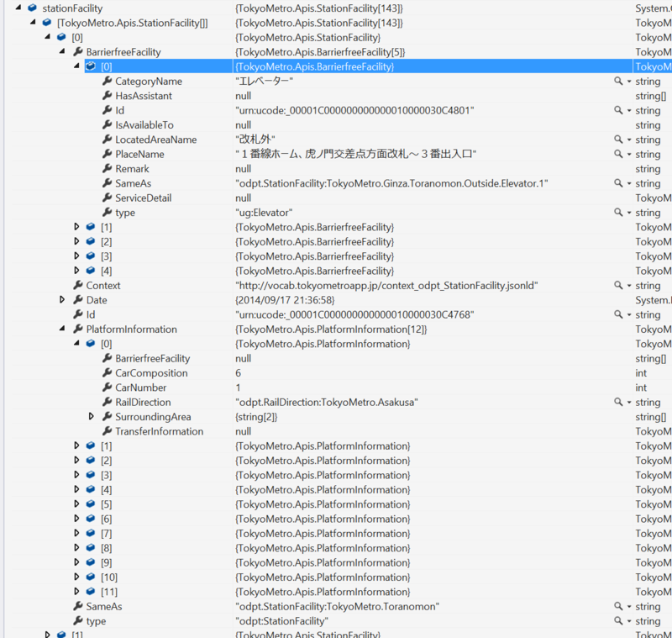Image resolution: width=672 pixels, height=638 pixels.
Task: Expand BarrierfreeFacility item [2]
Action: coord(76,241)
